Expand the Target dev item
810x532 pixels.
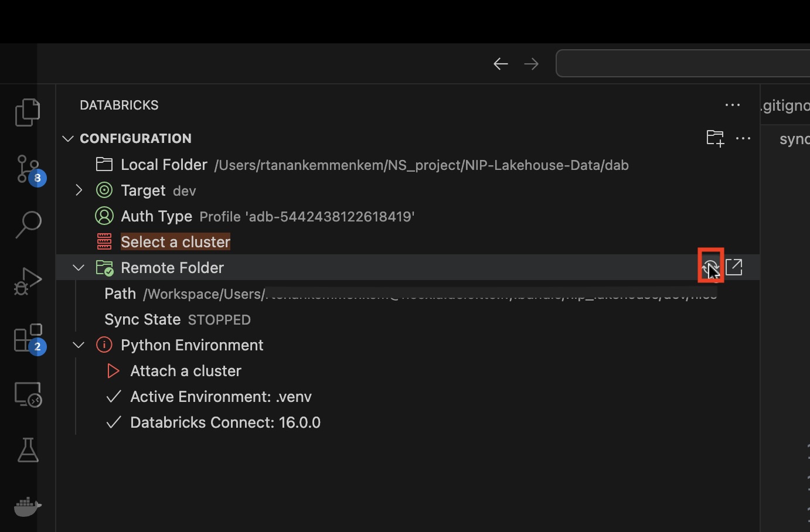(x=79, y=190)
